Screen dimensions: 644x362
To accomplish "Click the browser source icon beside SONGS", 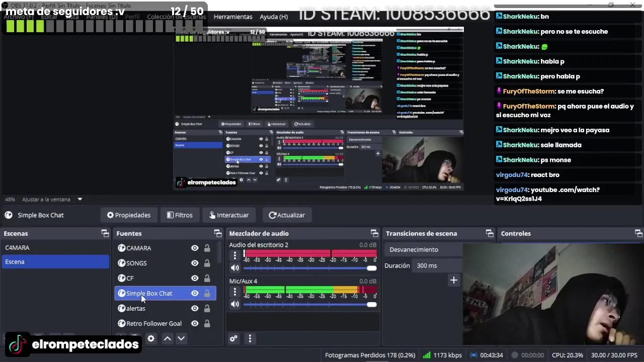I will tap(121, 263).
